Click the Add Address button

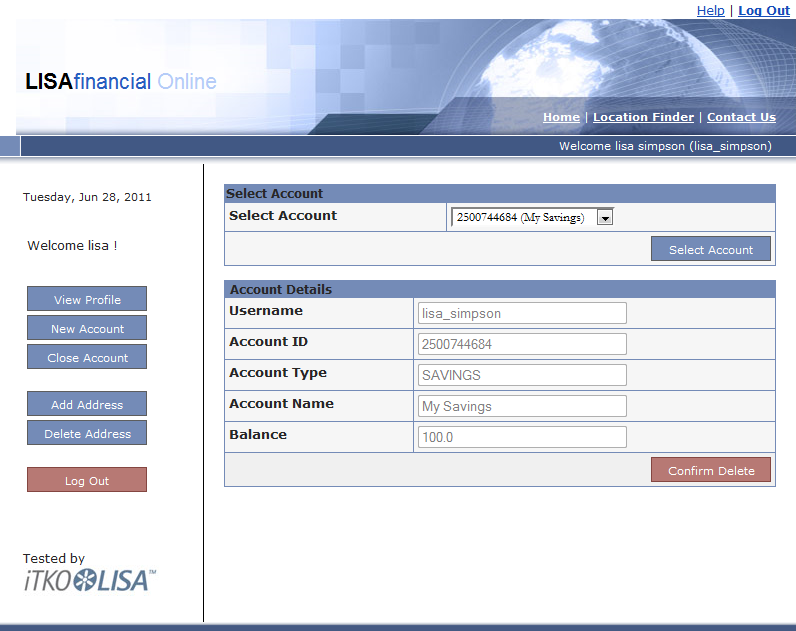(87, 404)
